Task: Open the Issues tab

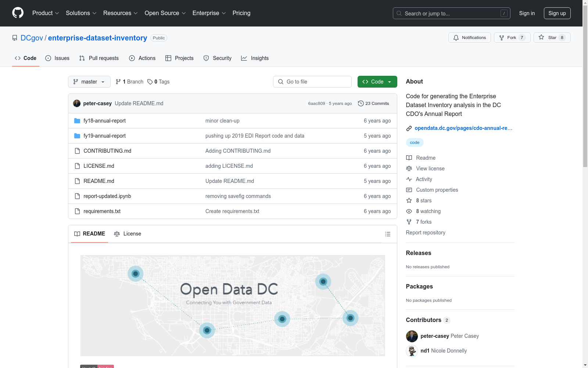Action: (57, 58)
